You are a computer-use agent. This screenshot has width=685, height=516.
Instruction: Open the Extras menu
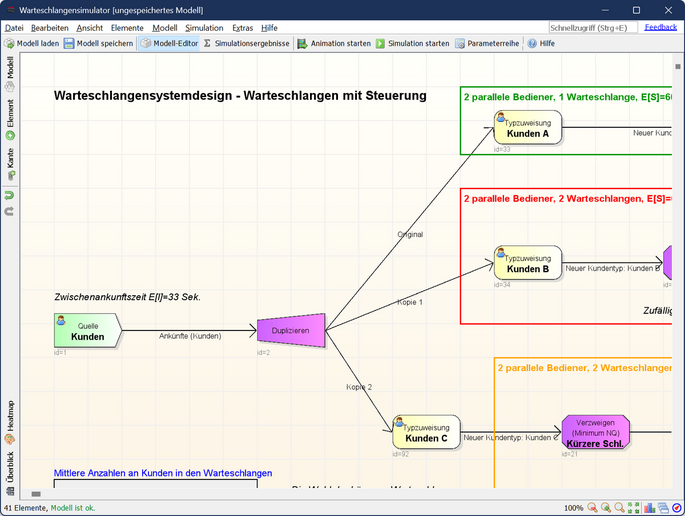[x=241, y=27]
